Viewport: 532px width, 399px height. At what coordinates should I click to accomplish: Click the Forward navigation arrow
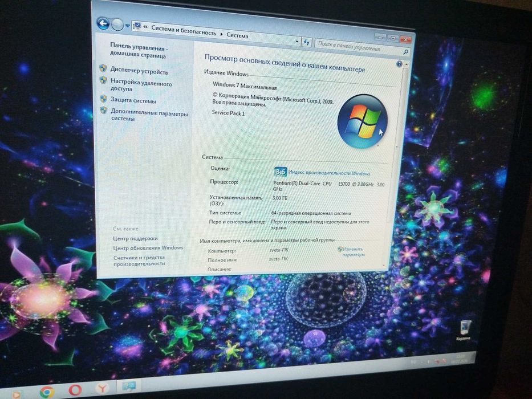pyautogui.click(x=117, y=25)
